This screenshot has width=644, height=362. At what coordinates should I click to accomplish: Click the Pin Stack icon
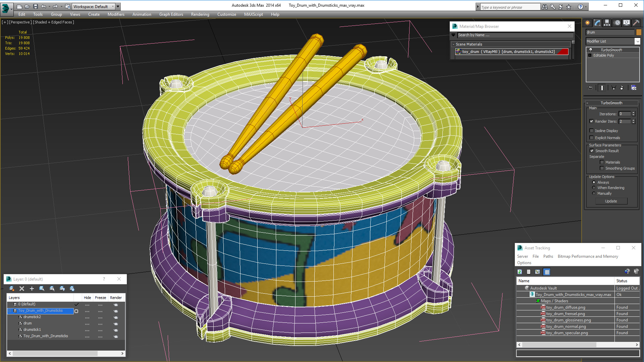590,88
